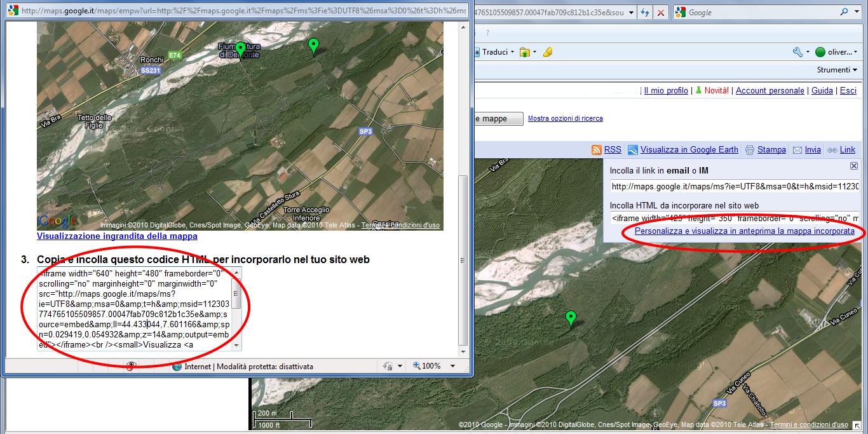The image size is (868, 434).
Task: Open the 'Account personale' link
Action: click(x=770, y=91)
